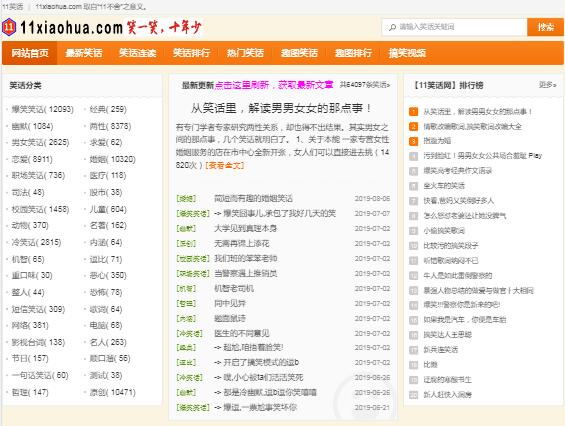Select category 一句话笑话(60)

point(40,376)
